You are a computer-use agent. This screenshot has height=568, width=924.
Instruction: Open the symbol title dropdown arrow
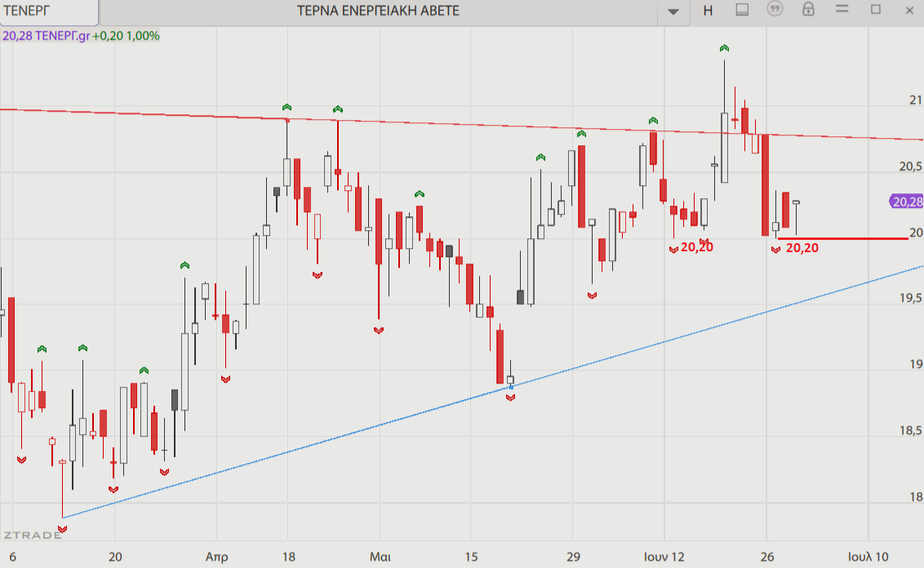point(673,11)
